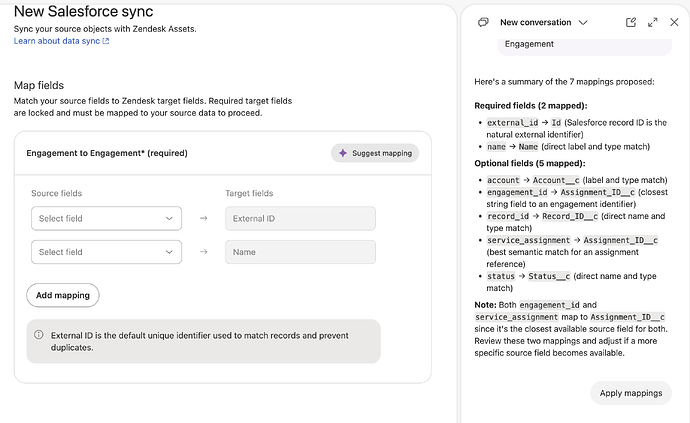The image size is (690, 423).
Task: Close the conversation panel
Action: (674, 22)
